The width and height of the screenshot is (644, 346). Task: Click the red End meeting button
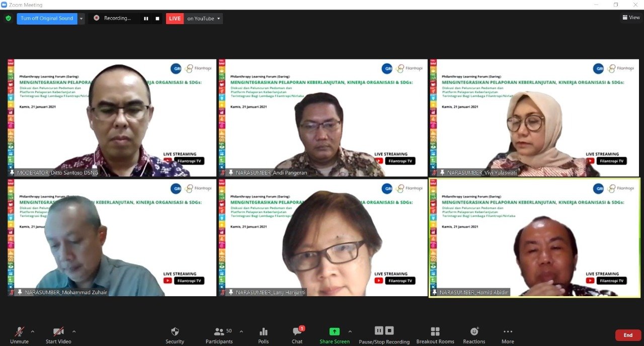click(x=628, y=335)
